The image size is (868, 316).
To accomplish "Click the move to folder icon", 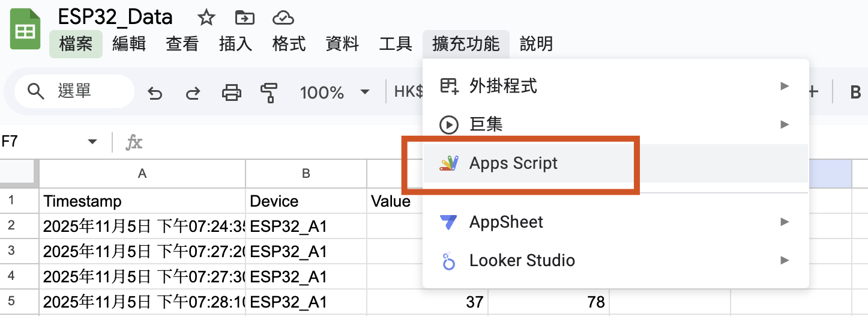I will coord(244,18).
